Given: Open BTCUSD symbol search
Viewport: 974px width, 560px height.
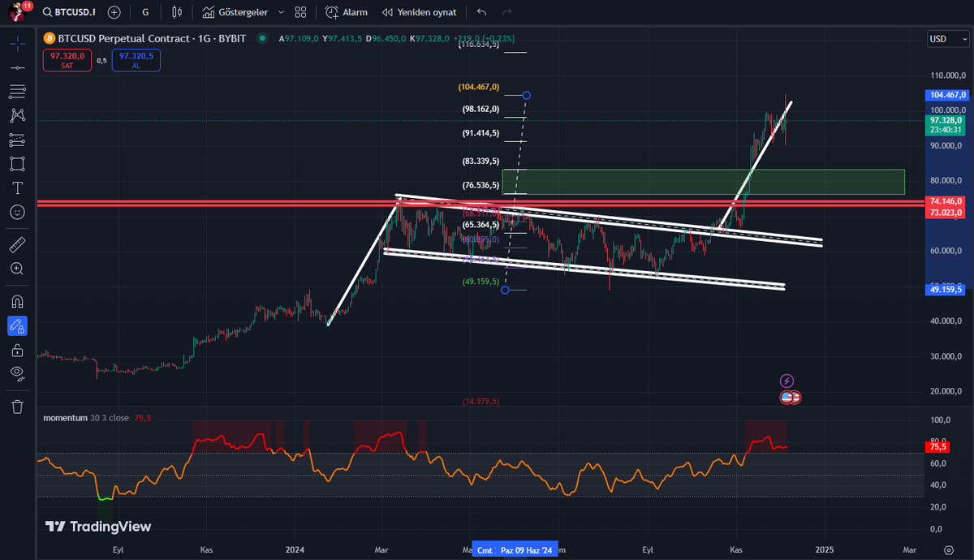Looking at the screenshot, I should (x=69, y=12).
